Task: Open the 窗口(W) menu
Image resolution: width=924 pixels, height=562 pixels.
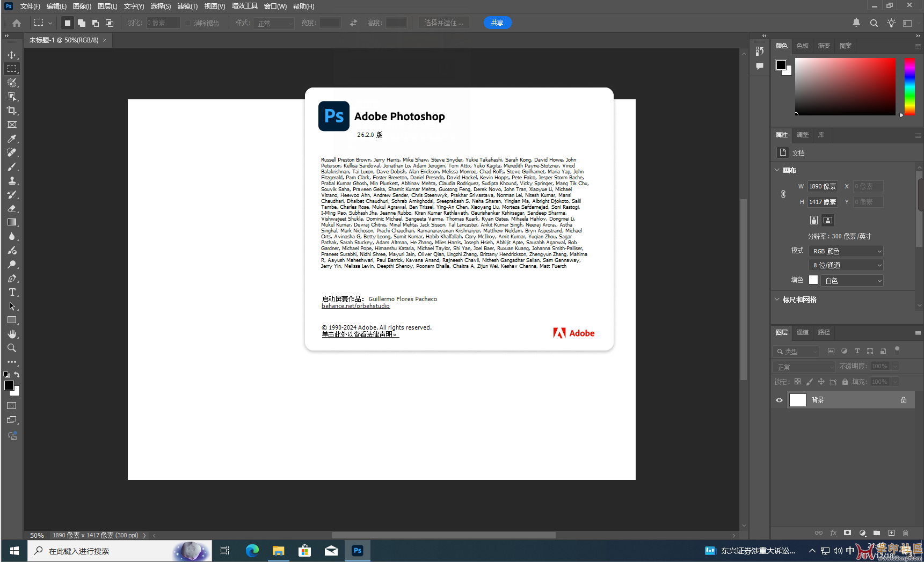Action: [x=275, y=6]
